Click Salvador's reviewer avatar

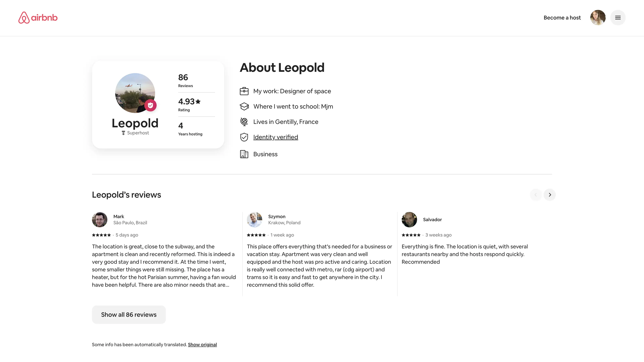pyautogui.click(x=409, y=220)
